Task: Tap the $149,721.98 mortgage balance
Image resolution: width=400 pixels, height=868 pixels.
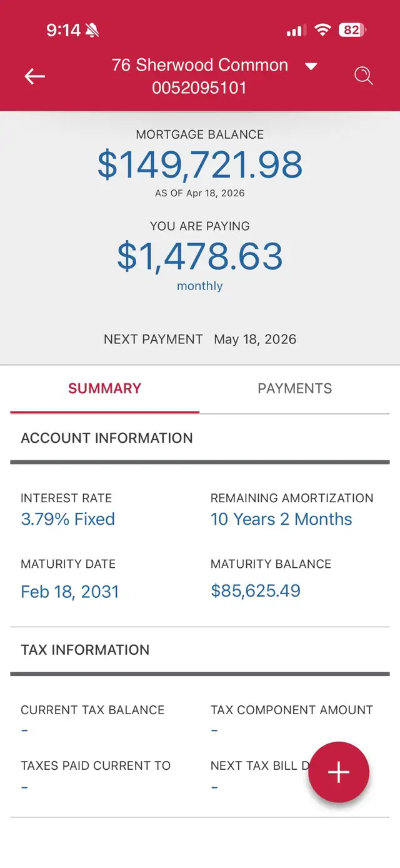Action: [x=200, y=164]
